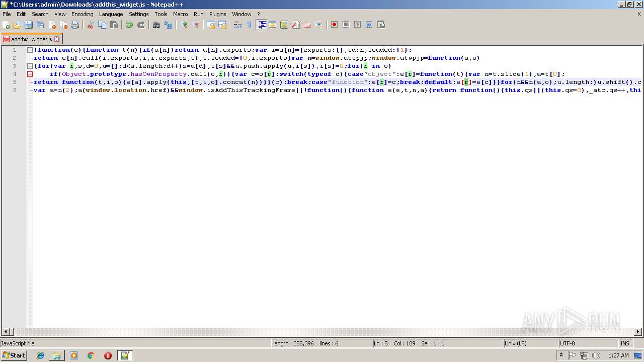Open the Search menu
The height and width of the screenshot is (362, 644).
pyautogui.click(x=40, y=14)
